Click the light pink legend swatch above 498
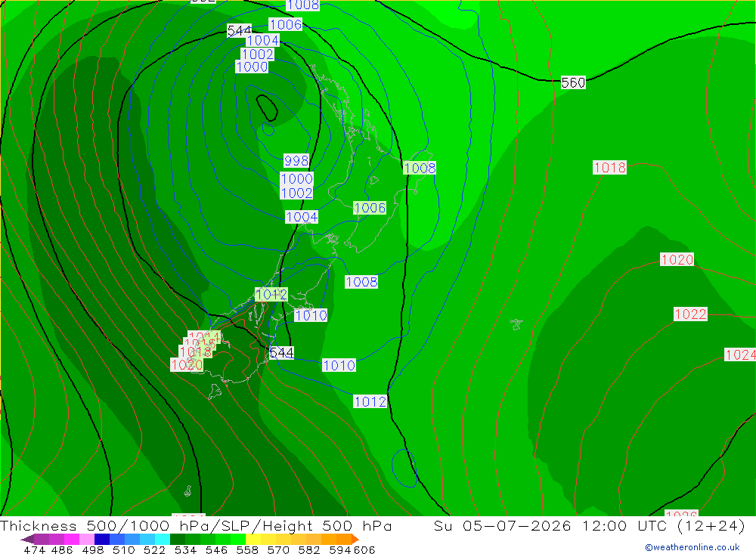This screenshot has height=554, width=756. tap(87, 539)
